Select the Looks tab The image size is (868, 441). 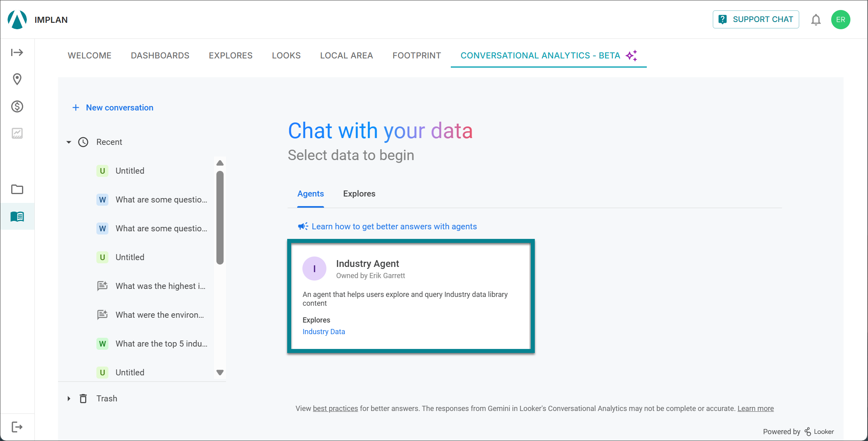(x=286, y=56)
